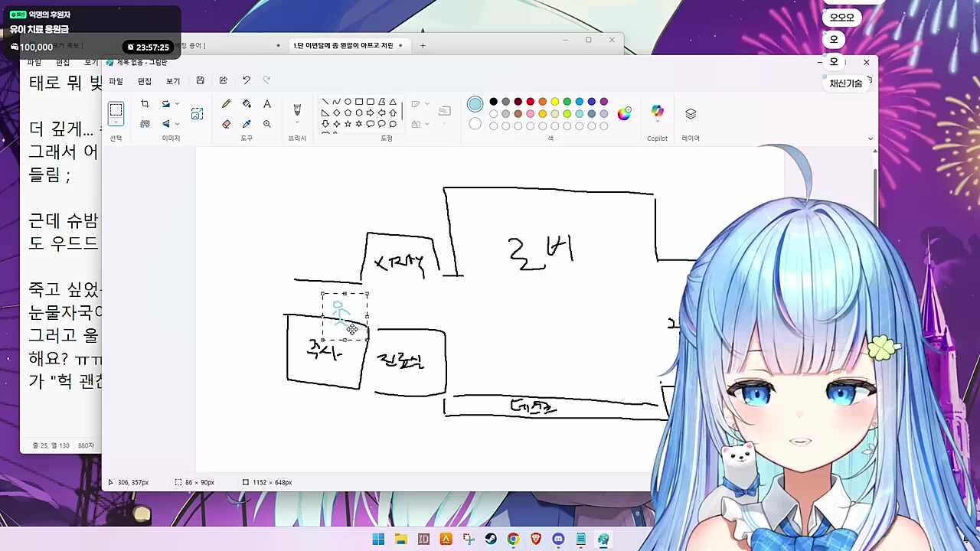980x551 pixels.
Task: Open Discord from the taskbar
Action: click(558, 539)
